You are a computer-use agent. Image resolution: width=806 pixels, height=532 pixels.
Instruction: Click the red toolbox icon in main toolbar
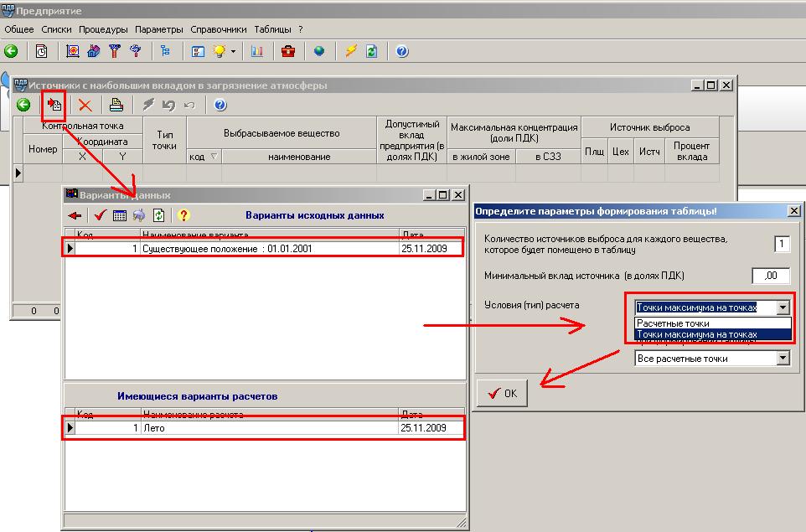click(288, 51)
